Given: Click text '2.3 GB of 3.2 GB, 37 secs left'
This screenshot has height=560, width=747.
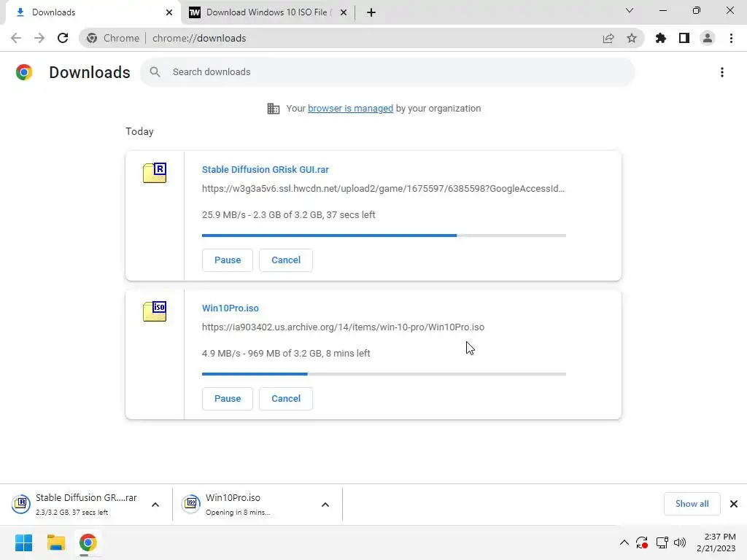Looking at the screenshot, I should (x=314, y=215).
